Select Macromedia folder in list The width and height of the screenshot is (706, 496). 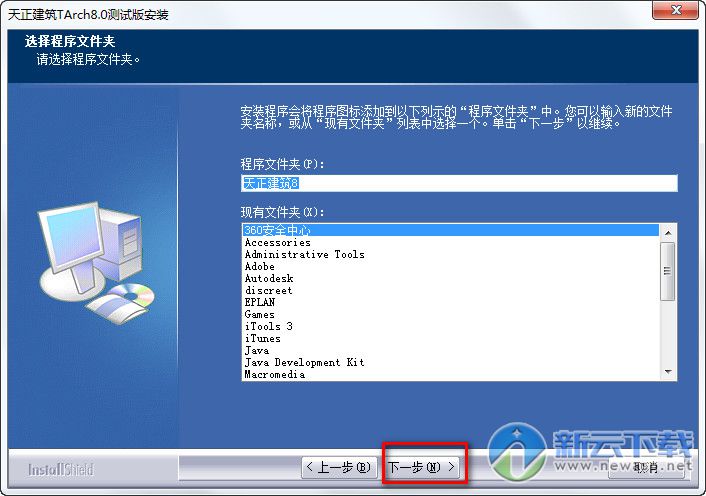450,374
